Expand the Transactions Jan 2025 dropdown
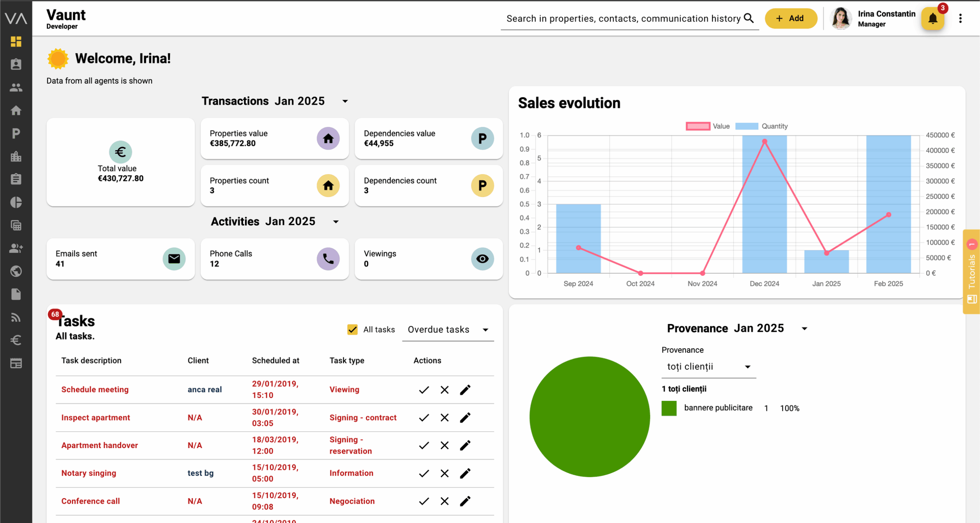The height and width of the screenshot is (523, 980). tap(345, 101)
